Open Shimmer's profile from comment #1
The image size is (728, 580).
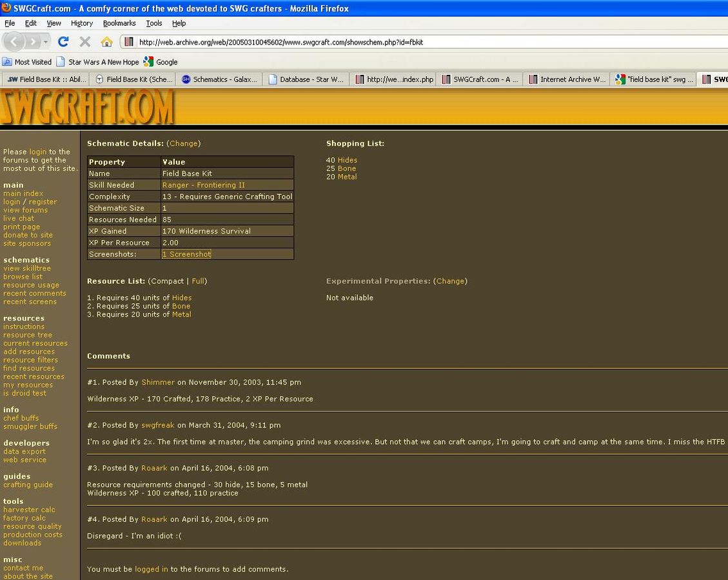[158, 383]
